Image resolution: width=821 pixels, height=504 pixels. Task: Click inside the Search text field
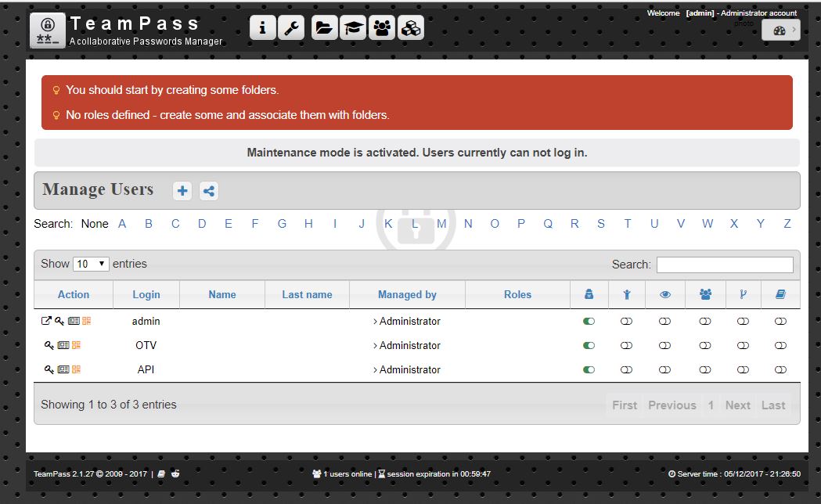724,264
